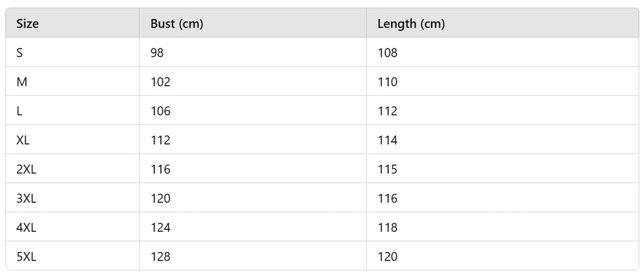This screenshot has width=644, height=274.
Task: Click length value 116 for size 3XL
Action: pos(387,198)
